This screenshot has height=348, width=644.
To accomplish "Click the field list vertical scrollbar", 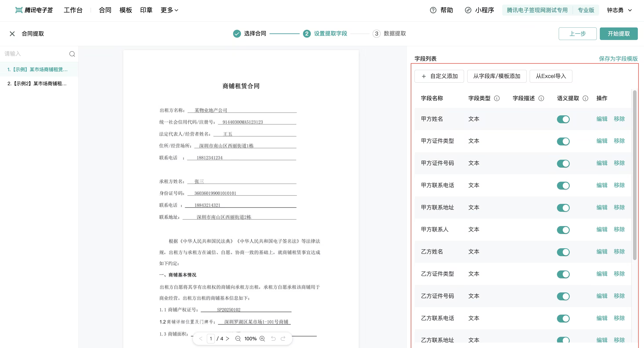I will (635, 175).
